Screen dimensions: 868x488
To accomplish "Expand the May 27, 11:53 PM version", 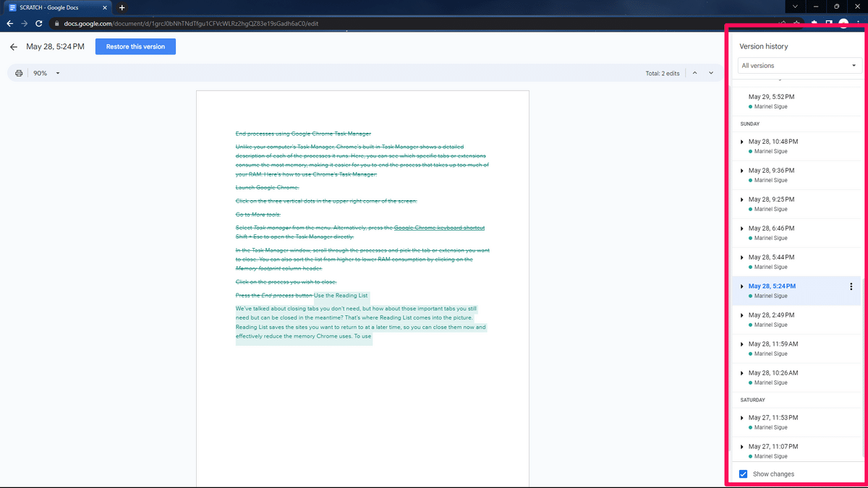I will click(742, 418).
